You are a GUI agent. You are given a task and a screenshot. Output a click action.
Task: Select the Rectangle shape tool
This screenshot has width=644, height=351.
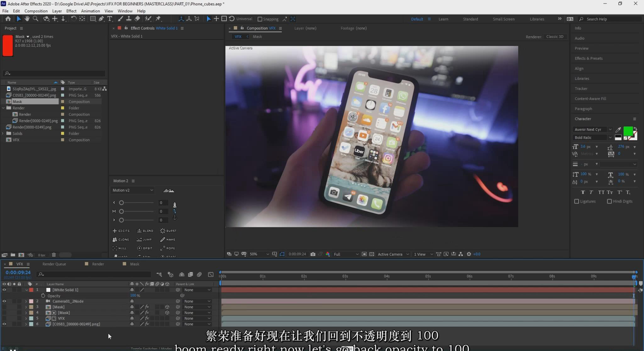point(93,19)
